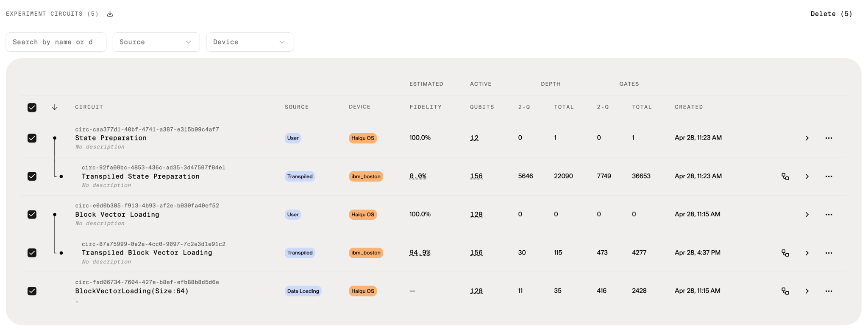Click the 36653 total gates value

point(641,176)
